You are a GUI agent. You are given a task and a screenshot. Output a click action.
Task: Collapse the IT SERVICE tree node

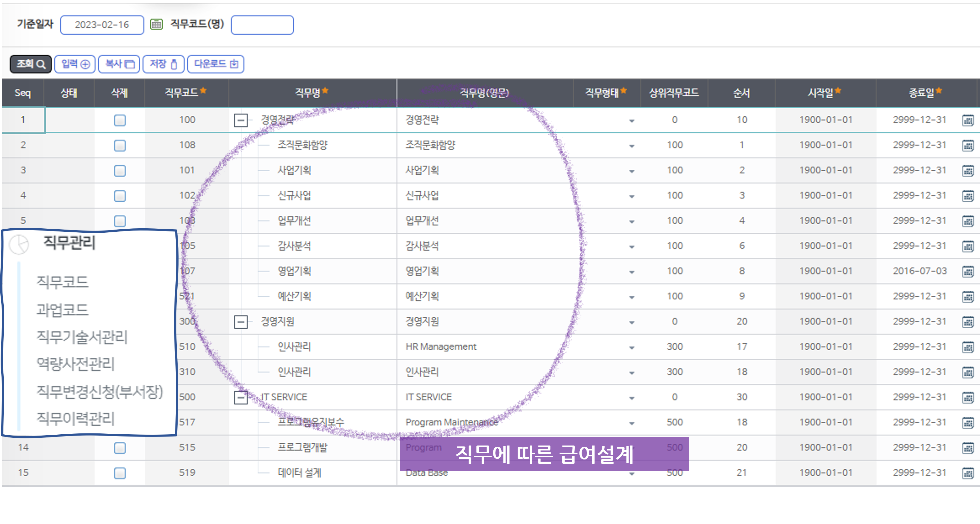pyautogui.click(x=241, y=397)
